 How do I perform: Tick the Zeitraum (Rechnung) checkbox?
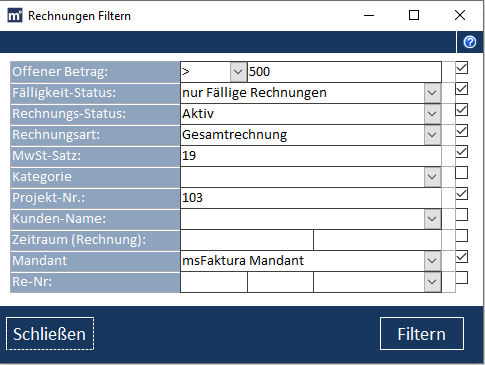pos(462,236)
